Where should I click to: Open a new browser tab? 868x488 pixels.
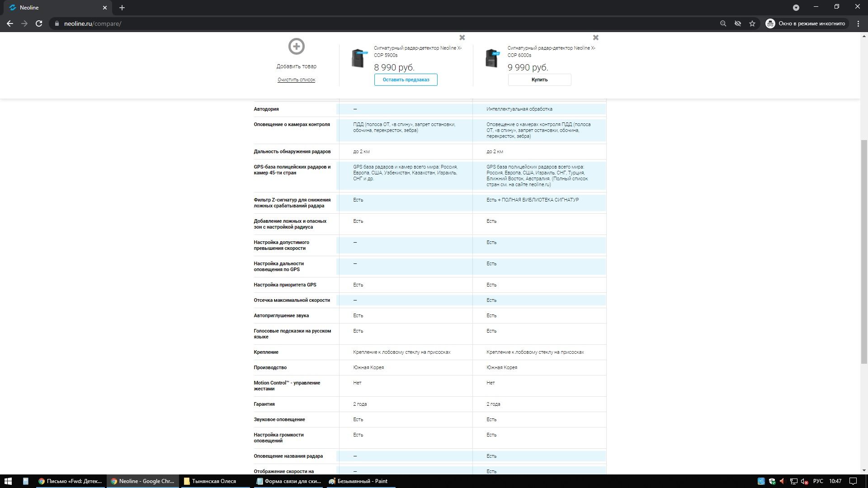point(122,8)
